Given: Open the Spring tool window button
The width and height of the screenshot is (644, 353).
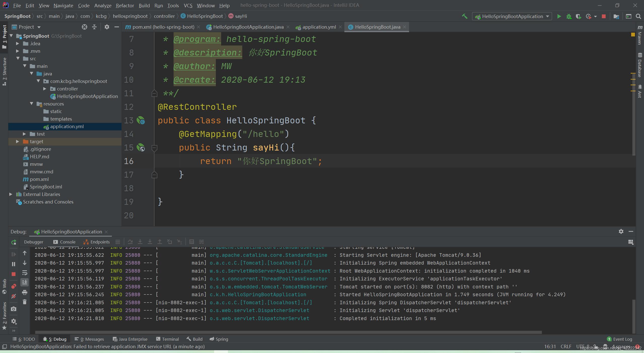Looking at the screenshot, I should click(219, 339).
